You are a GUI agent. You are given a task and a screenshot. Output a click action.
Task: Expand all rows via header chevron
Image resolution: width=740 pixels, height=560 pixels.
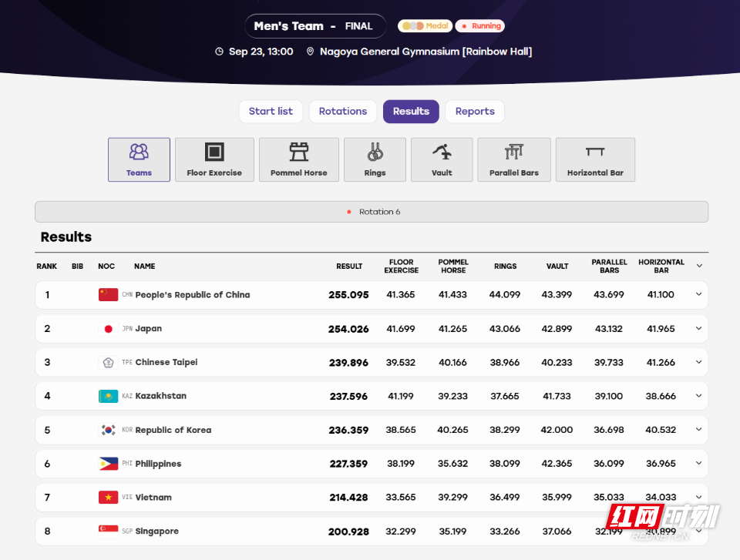point(699,266)
